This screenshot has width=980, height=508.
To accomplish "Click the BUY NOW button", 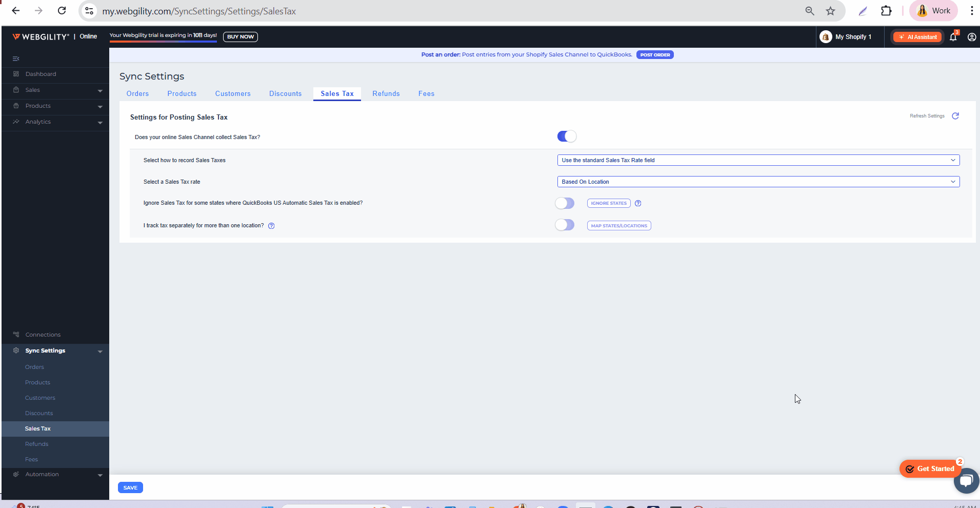I will tap(240, 37).
